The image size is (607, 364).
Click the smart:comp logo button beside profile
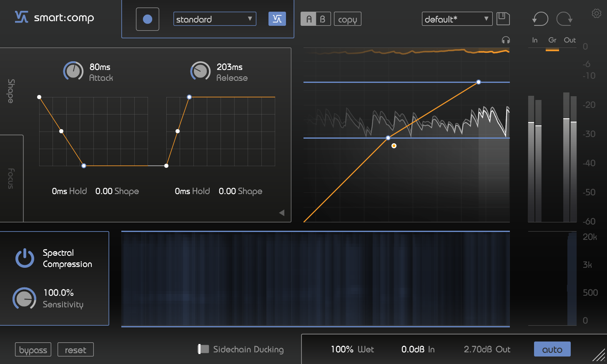click(277, 19)
